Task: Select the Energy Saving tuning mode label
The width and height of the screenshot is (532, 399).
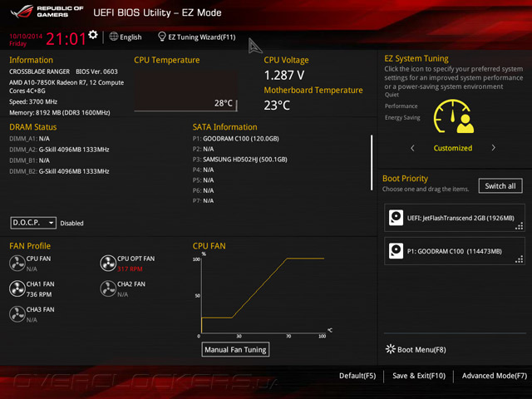Action: pyautogui.click(x=402, y=117)
